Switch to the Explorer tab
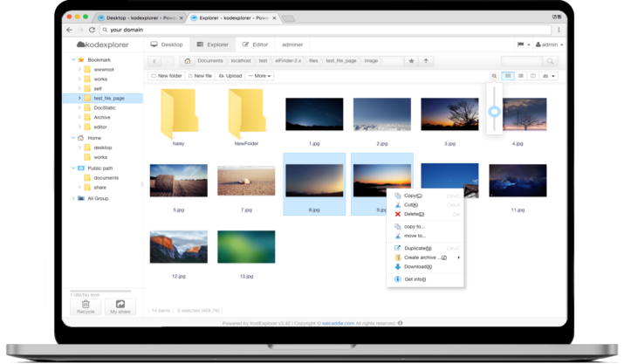Viewport: 624px width, 364px height. point(213,45)
